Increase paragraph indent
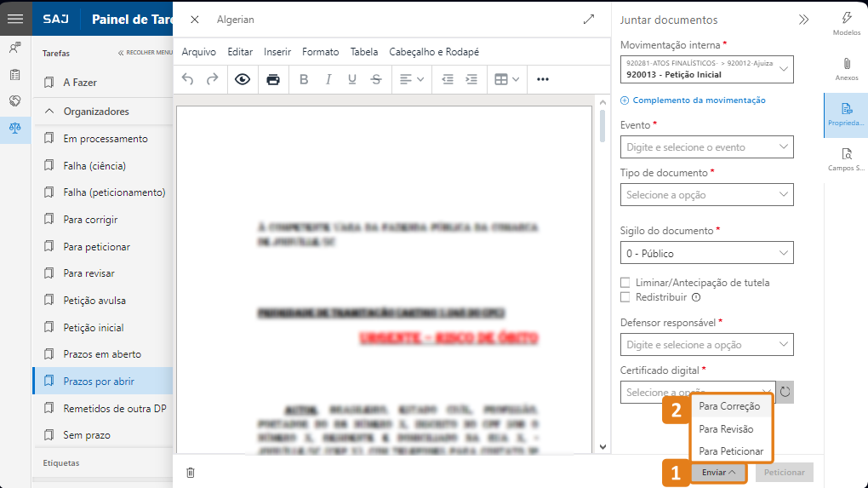Viewport: 868px width, 488px height. point(471,79)
